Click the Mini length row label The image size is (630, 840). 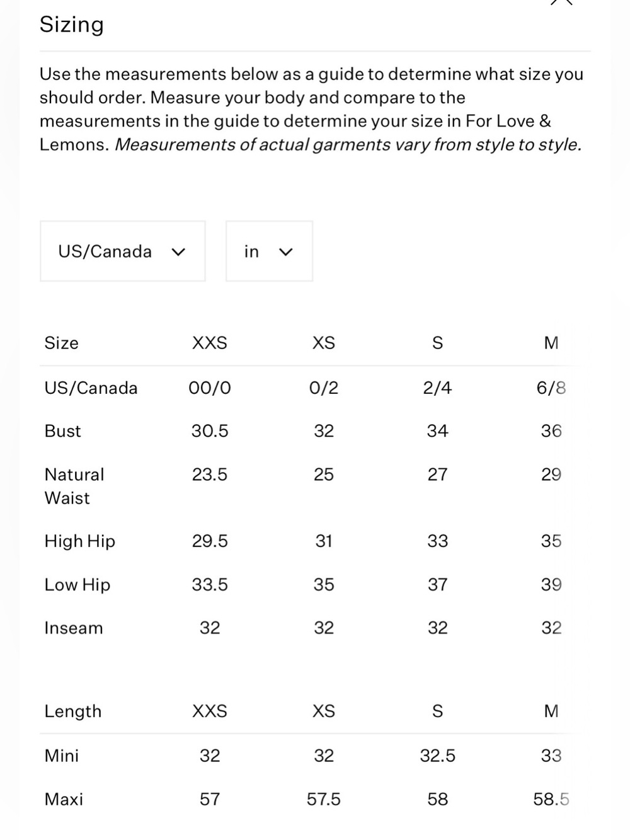(x=62, y=756)
